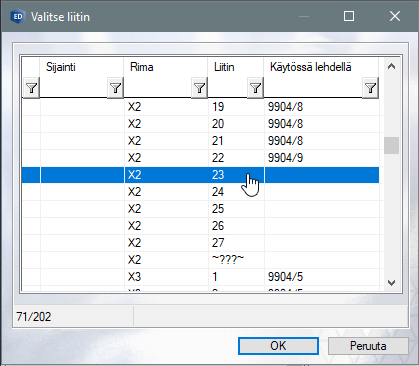Open the filter for the Rima column

(x=199, y=88)
